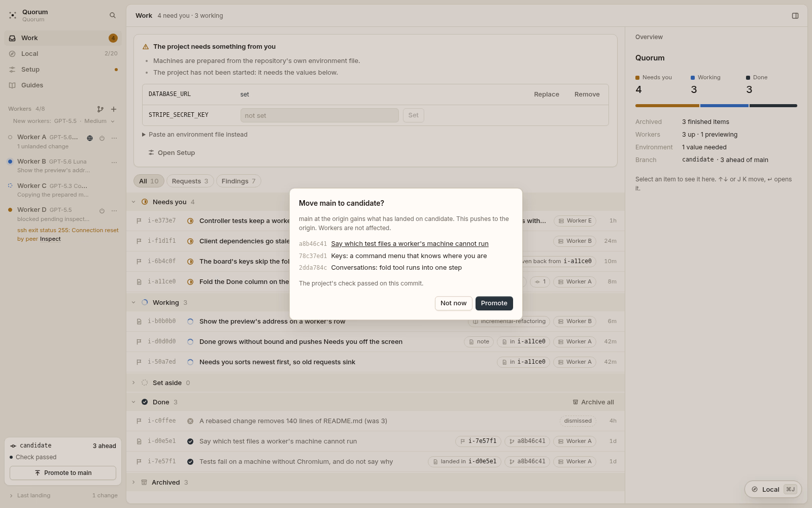Select the Requests filter tab
Image resolution: width=812 pixels, height=508 pixels.
click(190, 181)
